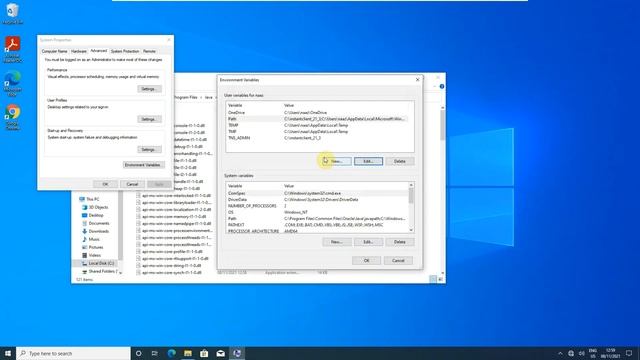Click the Cortana circle icon on taskbar
Viewport: 640px width, 360px height.
pyautogui.click(x=139, y=353)
